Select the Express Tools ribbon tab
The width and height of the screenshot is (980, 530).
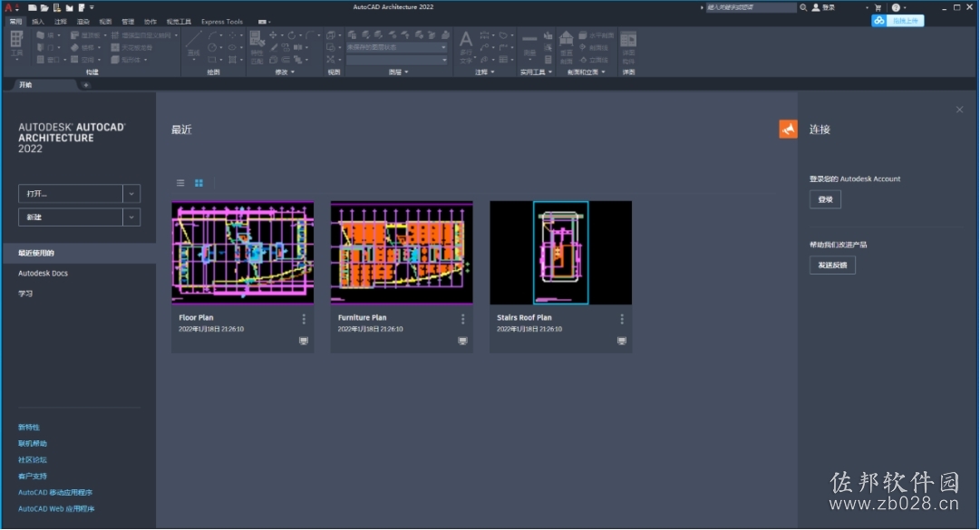pos(222,22)
